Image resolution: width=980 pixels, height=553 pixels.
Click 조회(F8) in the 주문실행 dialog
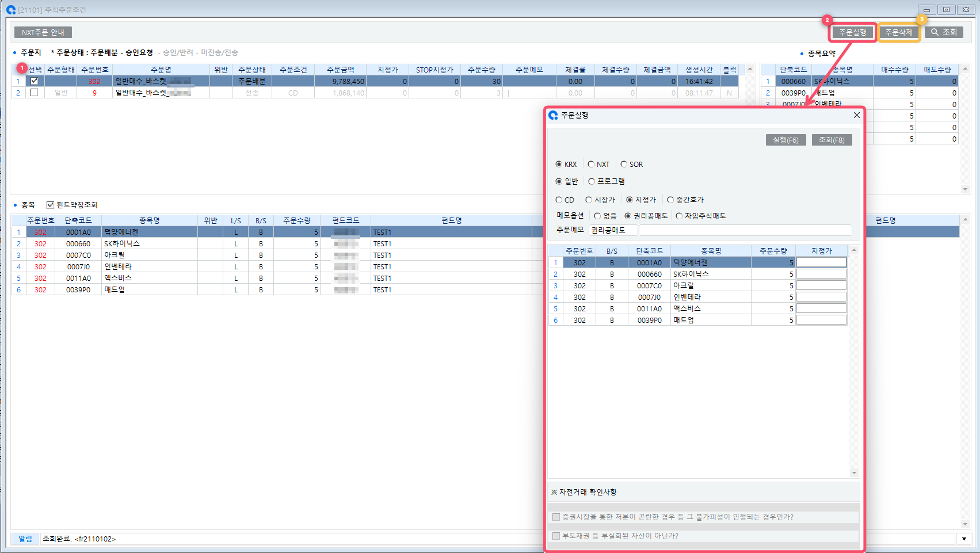coord(832,140)
